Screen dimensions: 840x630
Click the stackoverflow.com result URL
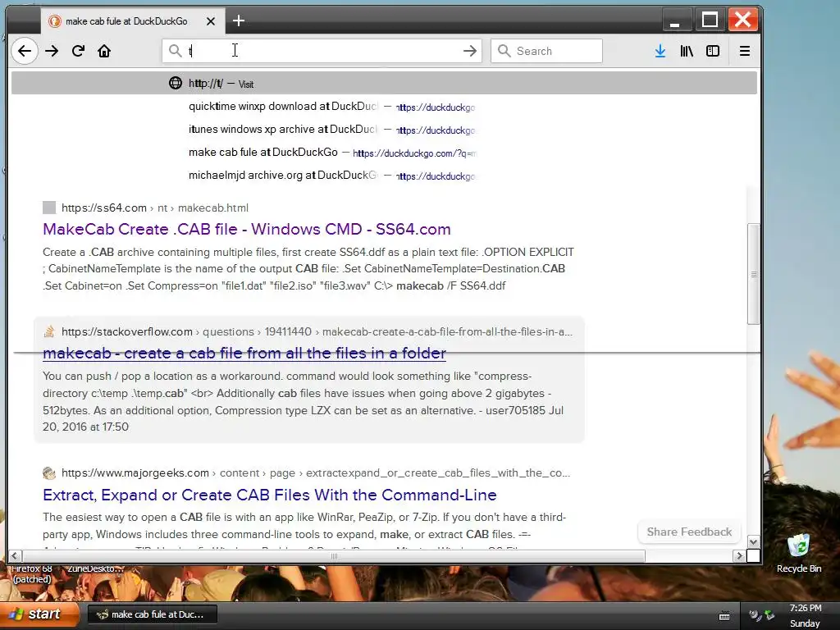pyautogui.click(x=317, y=331)
